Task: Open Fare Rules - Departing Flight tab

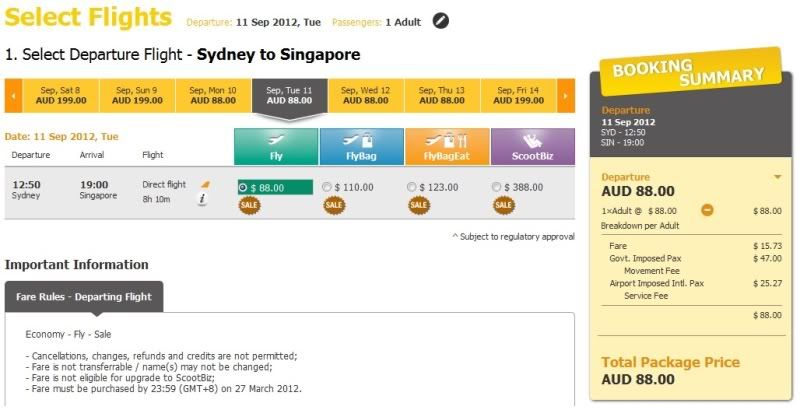Action: pyautogui.click(x=83, y=297)
